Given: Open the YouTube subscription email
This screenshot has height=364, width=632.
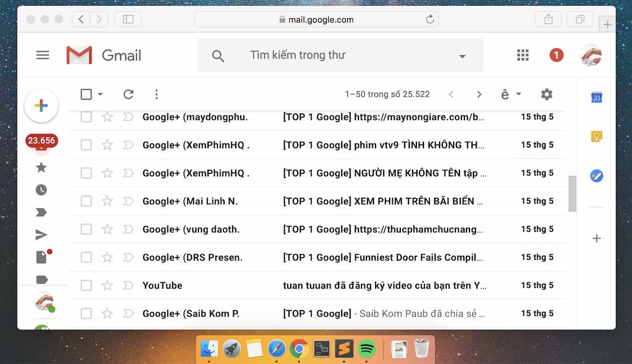Looking at the screenshot, I should [317, 285].
